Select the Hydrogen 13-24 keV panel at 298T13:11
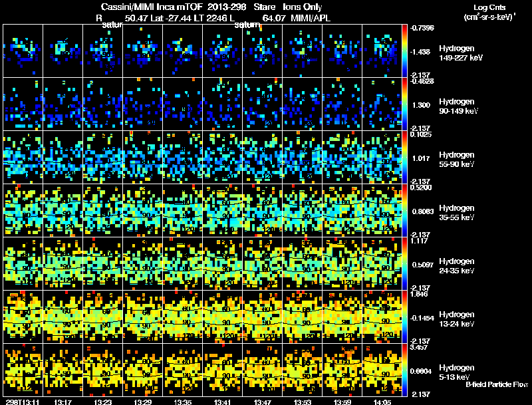The height and width of the screenshot is (405, 532). point(23,317)
